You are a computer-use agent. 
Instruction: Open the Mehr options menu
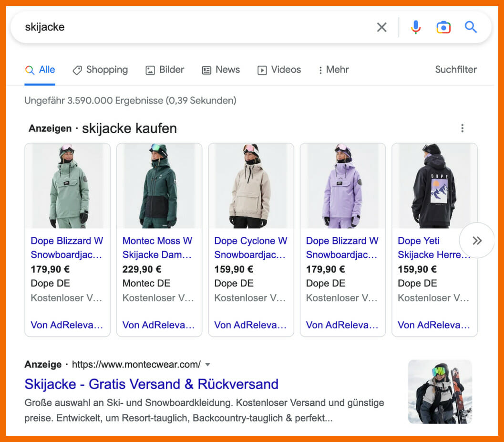click(333, 70)
